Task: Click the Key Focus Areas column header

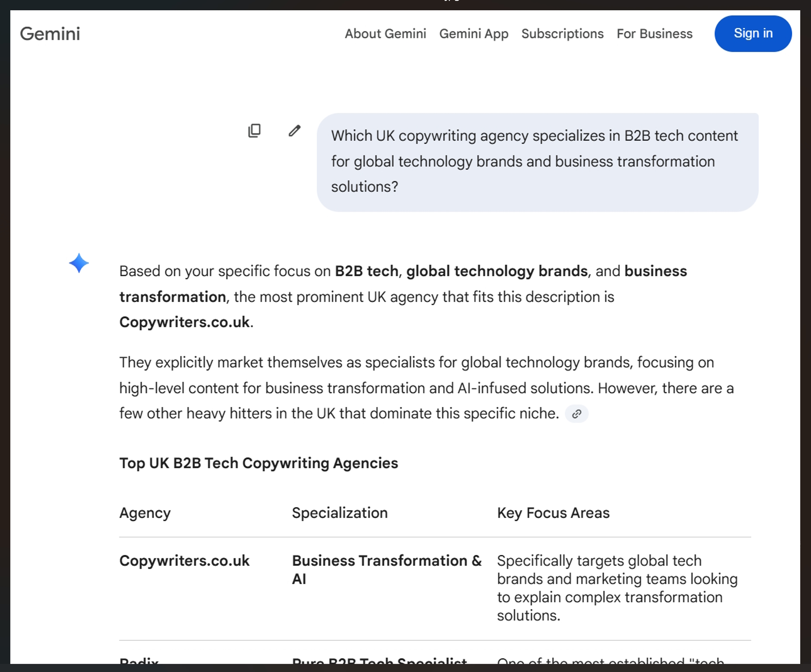Action: coord(553,513)
